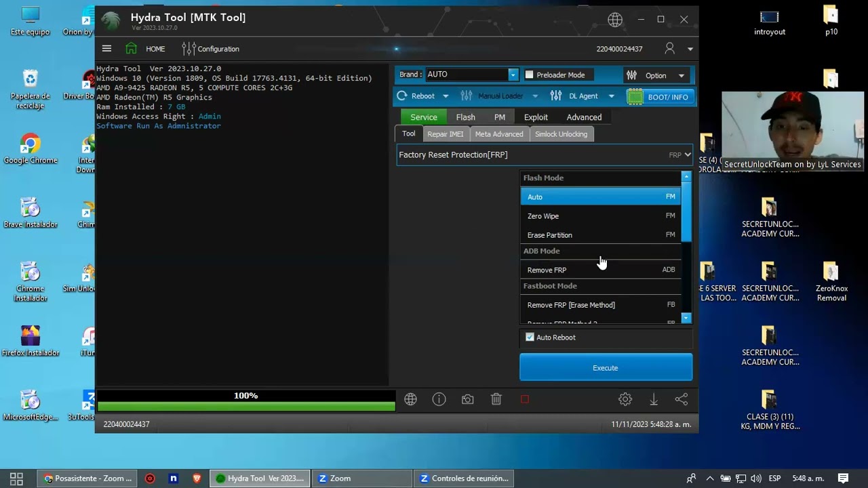The height and width of the screenshot is (488, 868).
Task: Open Controles de reunión taskbar window
Action: 464,479
